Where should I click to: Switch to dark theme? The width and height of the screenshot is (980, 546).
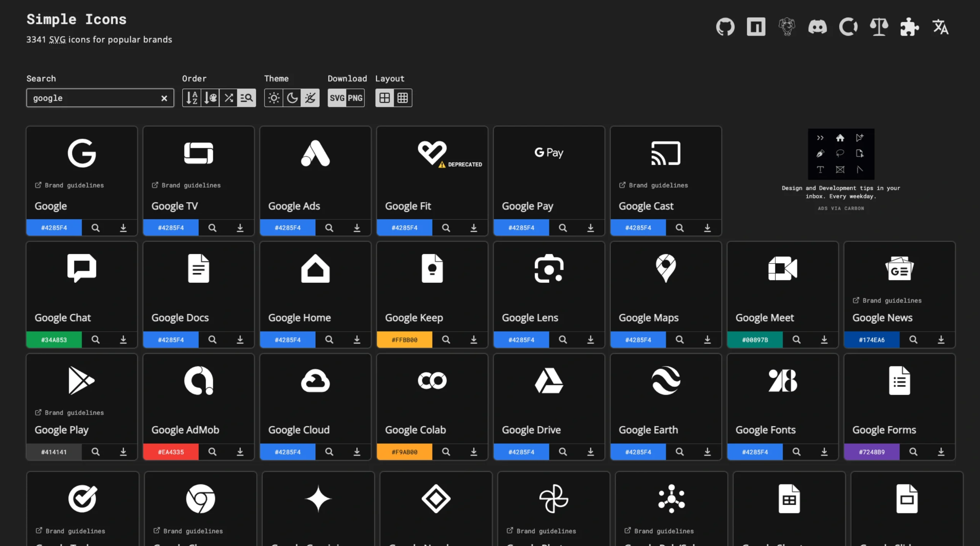(x=292, y=98)
